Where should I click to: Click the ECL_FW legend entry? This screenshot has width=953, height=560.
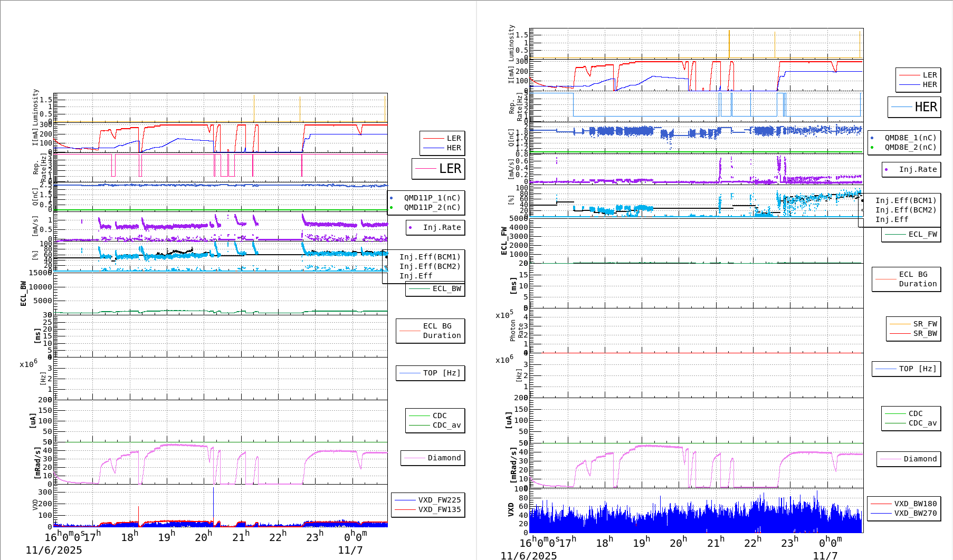tap(910, 234)
